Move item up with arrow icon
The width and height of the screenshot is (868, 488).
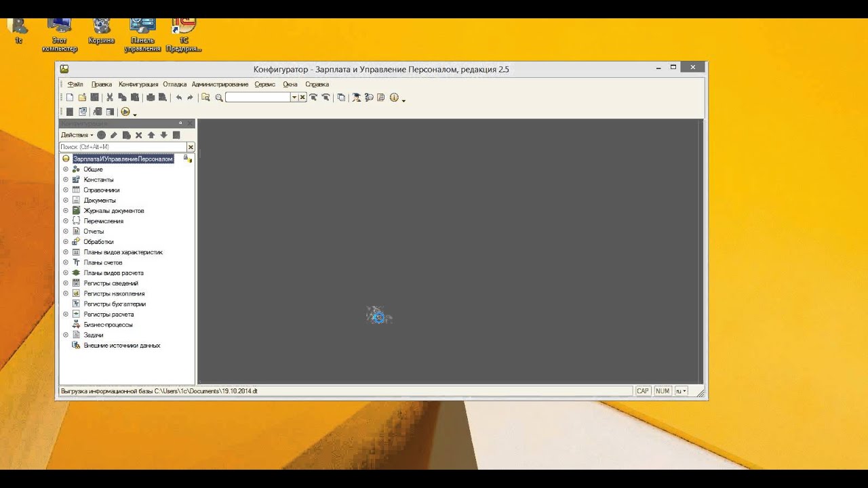(x=151, y=136)
